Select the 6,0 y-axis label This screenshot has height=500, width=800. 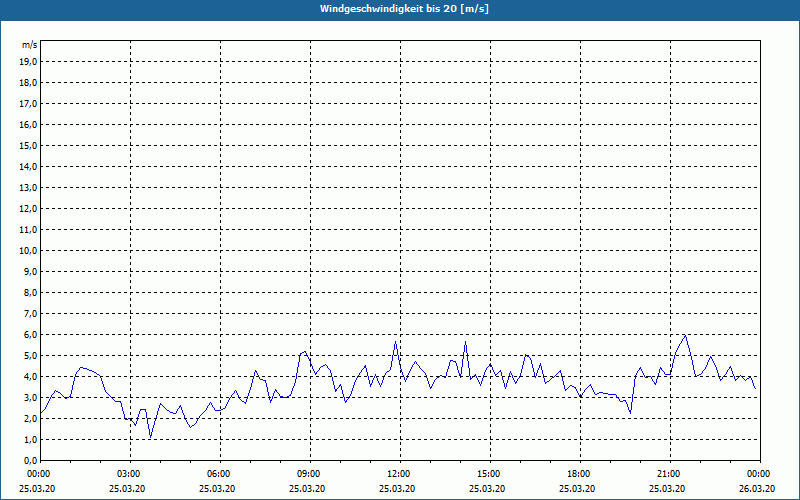(31, 335)
